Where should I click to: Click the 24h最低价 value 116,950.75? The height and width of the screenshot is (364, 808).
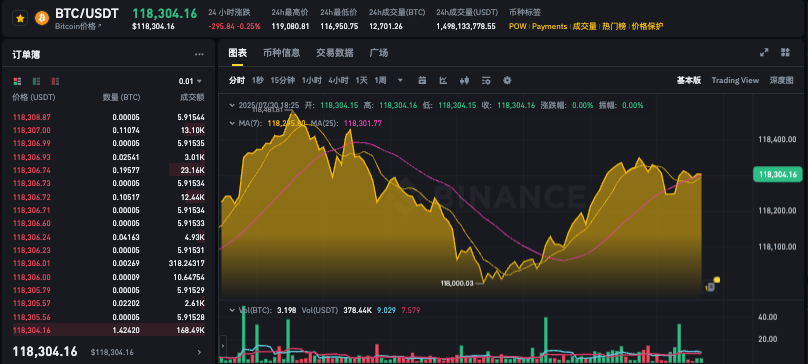339,26
